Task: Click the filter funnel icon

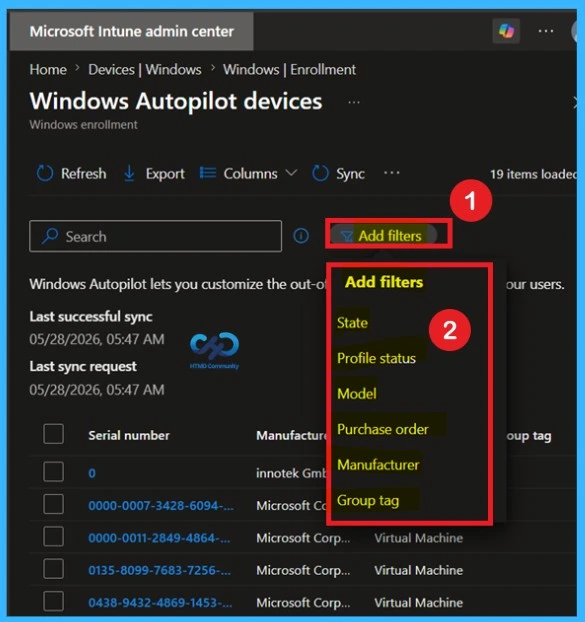Action: (346, 236)
